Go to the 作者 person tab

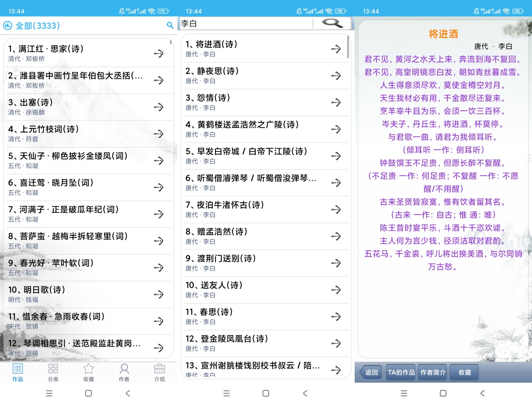click(x=124, y=372)
